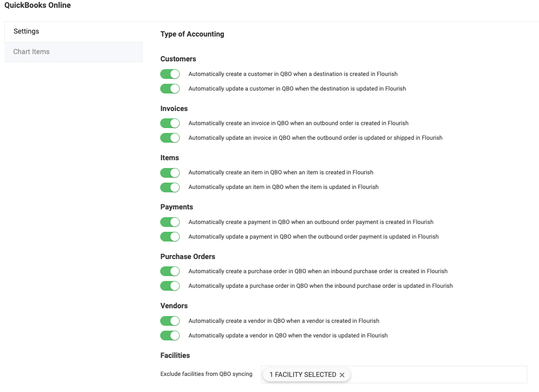Disable auto-update item in QBO
The width and height of the screenshot is (539, 392).
[x=170, y=187]
